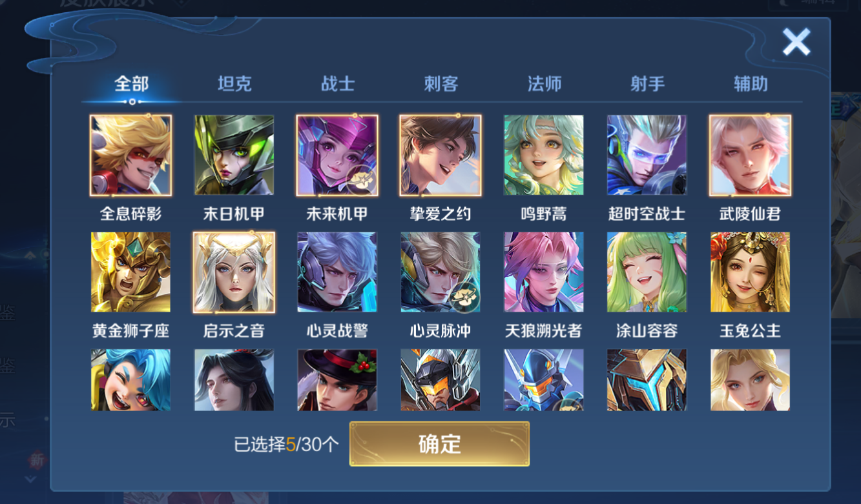Unselect the 武陵仙君 skin

(x=750, y=156)
